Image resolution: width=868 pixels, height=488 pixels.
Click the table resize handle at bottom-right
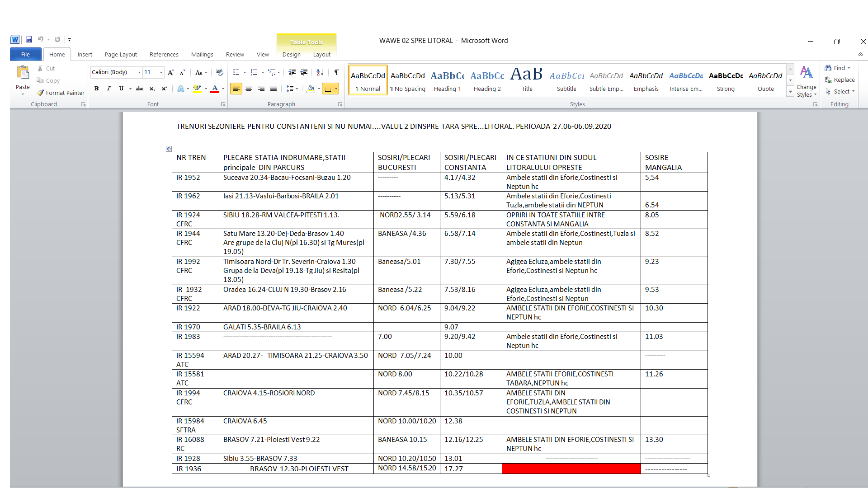coord(709,475)
